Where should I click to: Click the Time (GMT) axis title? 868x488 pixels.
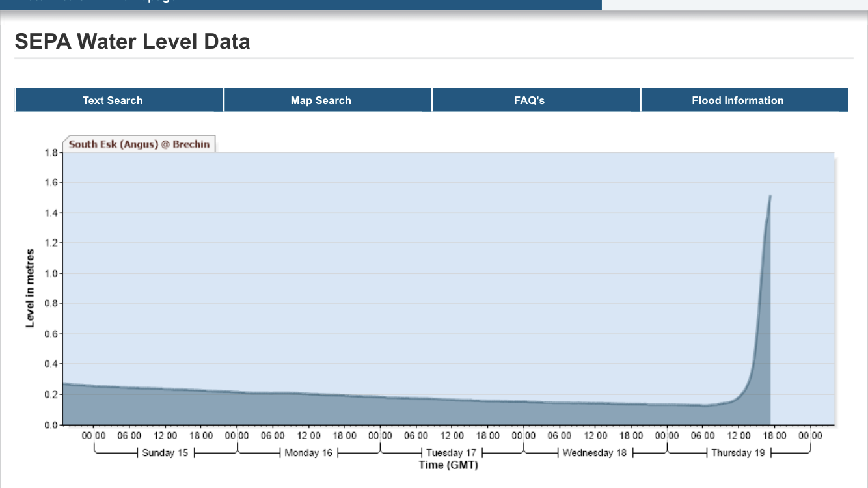(x=449, y=465)
